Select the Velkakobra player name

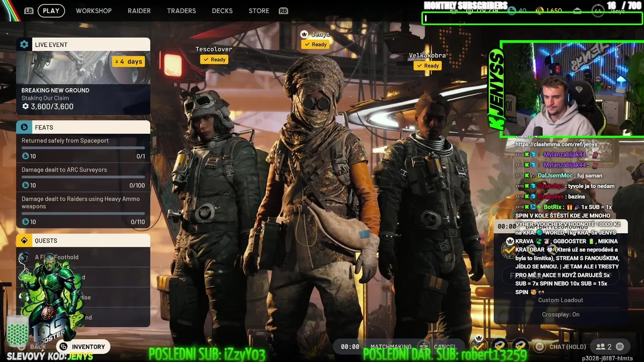[427, 55]
